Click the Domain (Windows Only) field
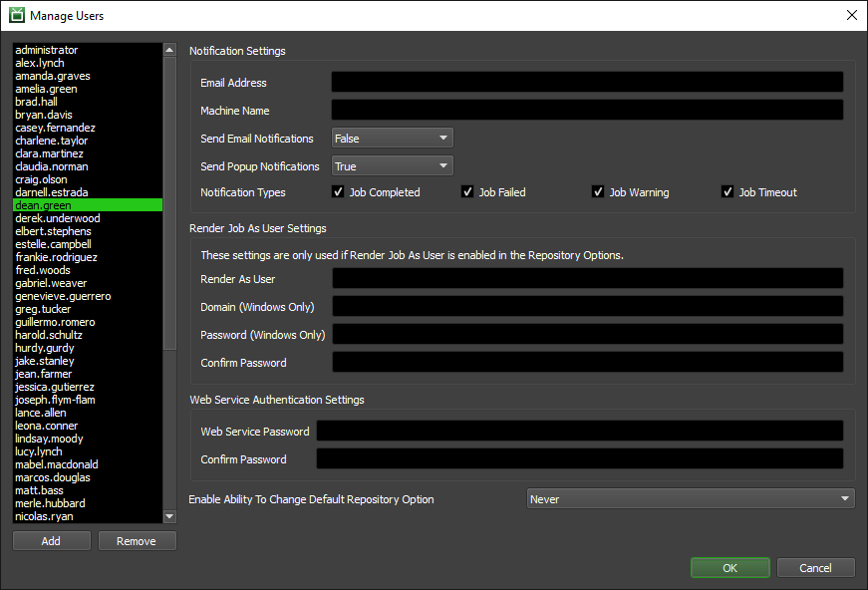 [588, 306]
